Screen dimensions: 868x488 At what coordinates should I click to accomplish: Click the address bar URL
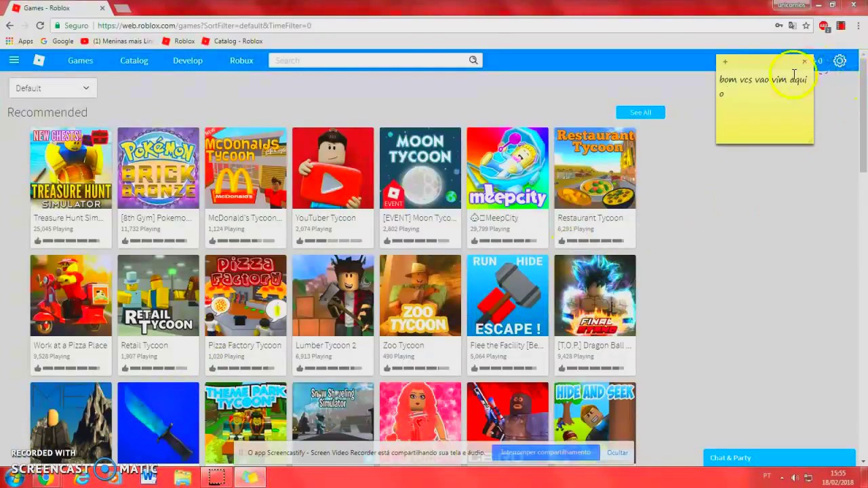pyautogui.click(x=204, y=26)
